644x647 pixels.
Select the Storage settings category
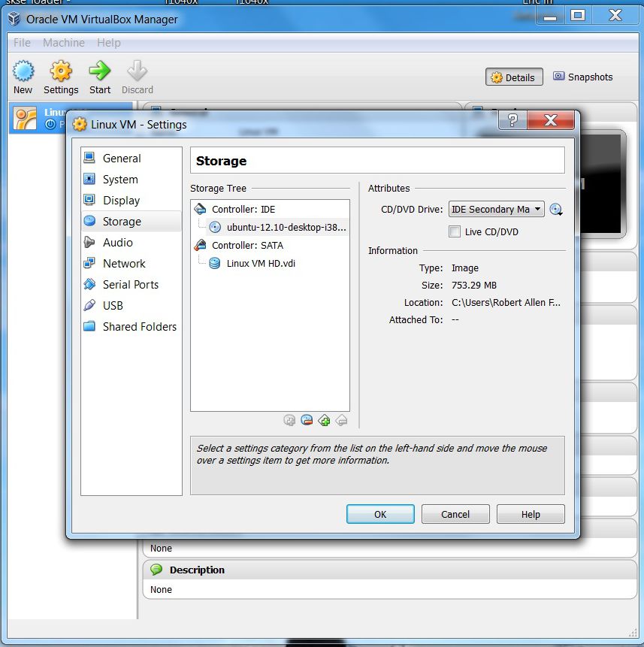132,222
